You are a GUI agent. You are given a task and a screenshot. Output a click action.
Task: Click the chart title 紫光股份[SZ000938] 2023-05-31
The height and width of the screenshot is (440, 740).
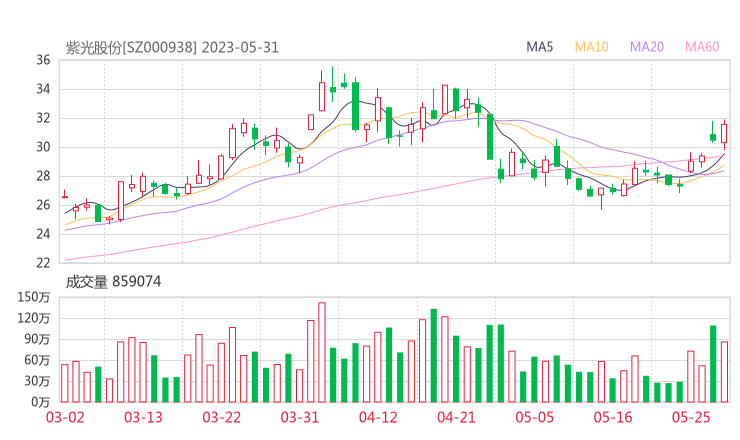point(172,48)
